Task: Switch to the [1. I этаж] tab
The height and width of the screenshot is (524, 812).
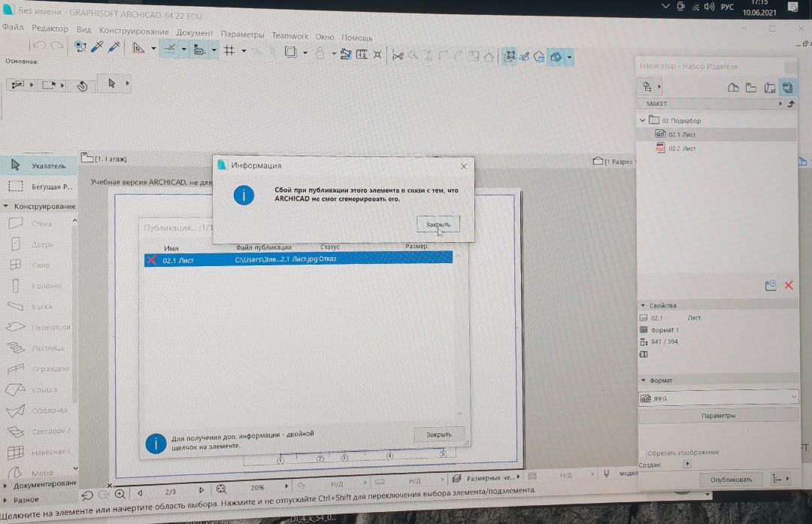Action: point(104,159)
